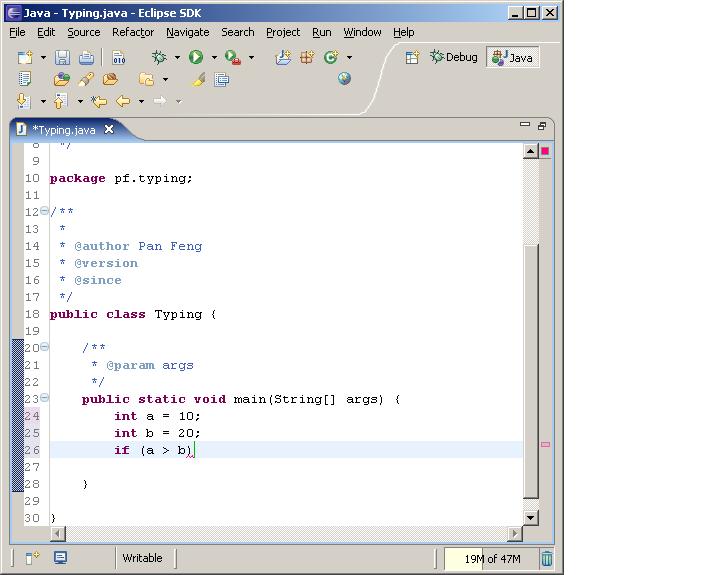Click the External Tools run icon

[x=233, y=57]
